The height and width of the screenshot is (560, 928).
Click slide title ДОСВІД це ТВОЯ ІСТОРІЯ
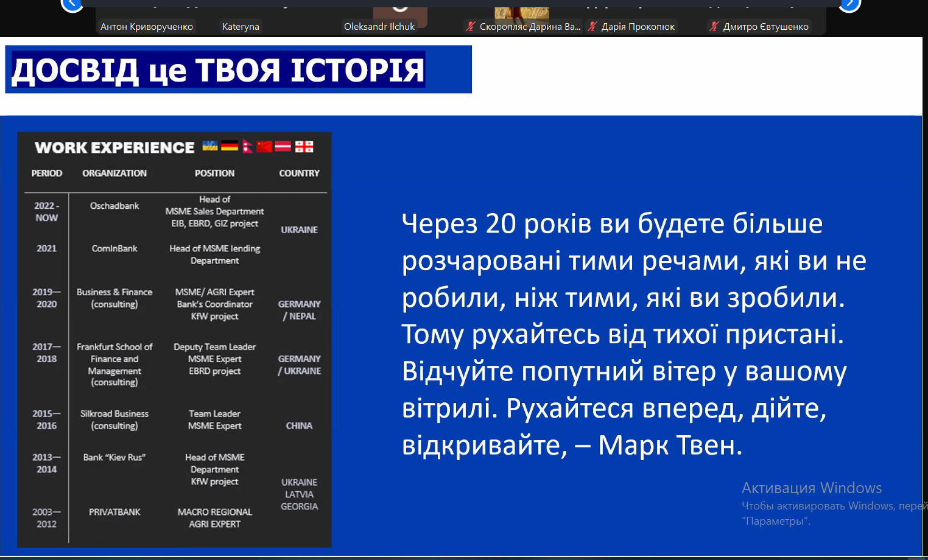[218, 70]
